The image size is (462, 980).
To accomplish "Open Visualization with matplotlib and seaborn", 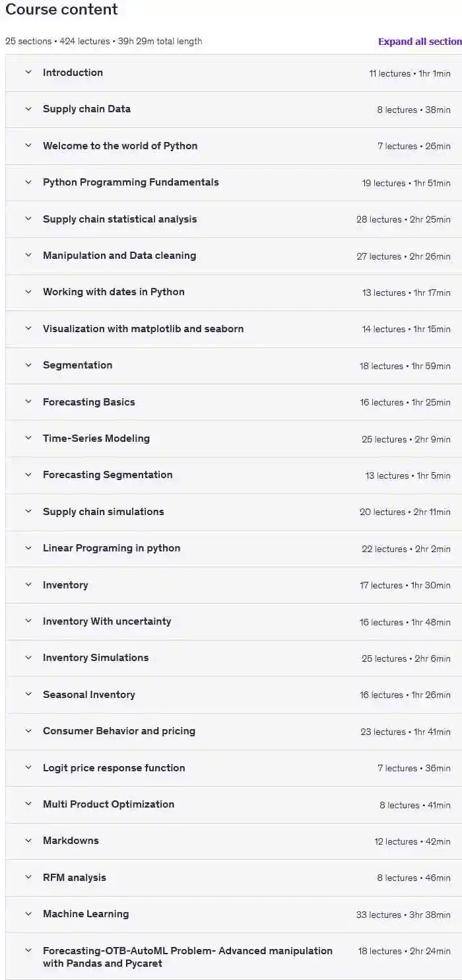I will point(143,329).
